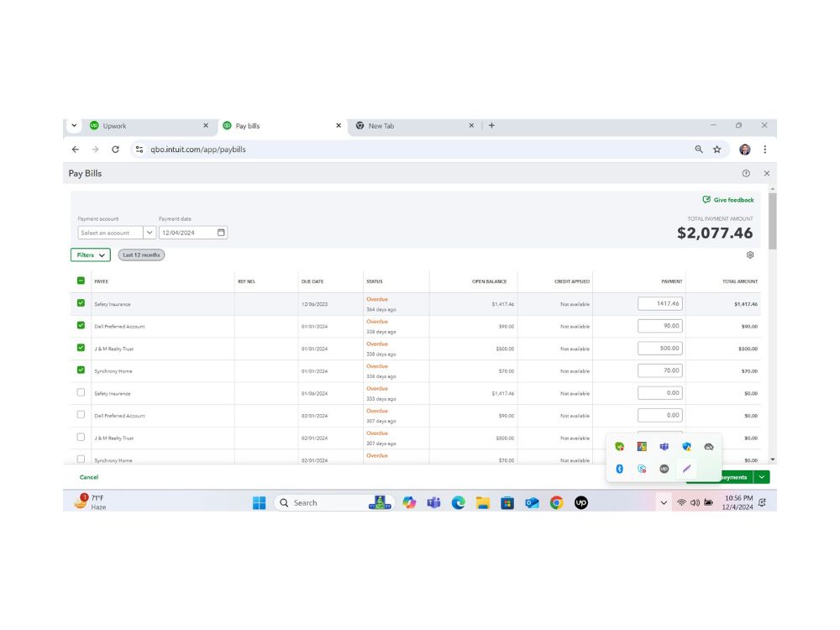
Task: Select the Pay bills tab
Action: click(x=282, y=126)
